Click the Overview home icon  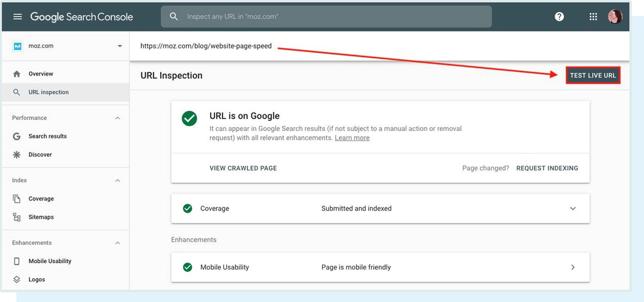18,73
